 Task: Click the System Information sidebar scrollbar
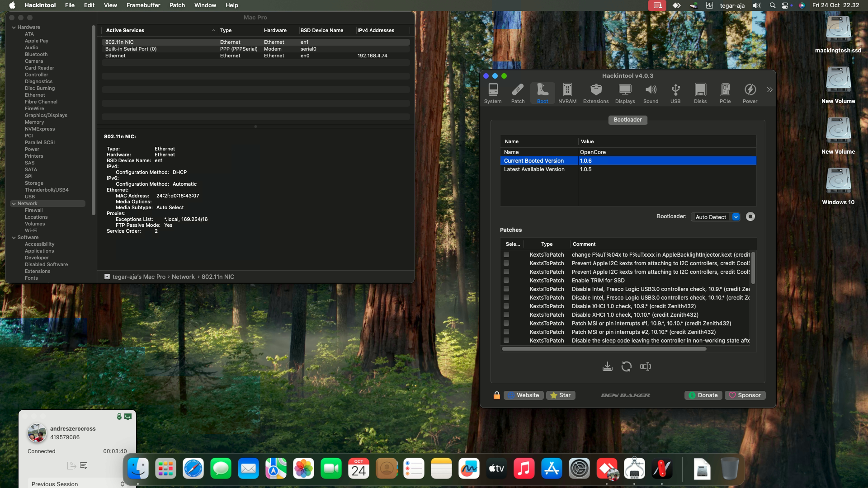click(94, 120)
